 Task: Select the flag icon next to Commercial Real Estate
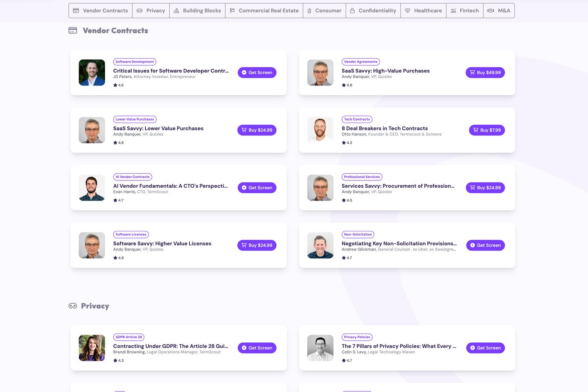click(x=232, y=10)
